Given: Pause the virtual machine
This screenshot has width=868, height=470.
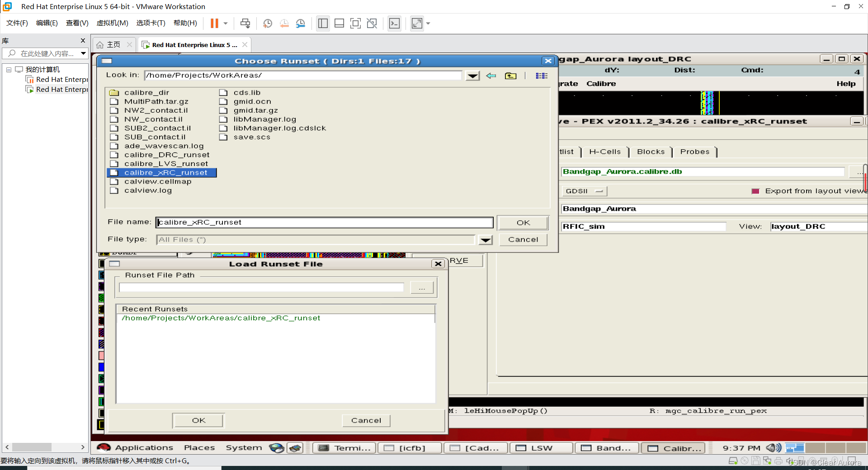Looking at the screenshot, I should pos(214,23).
